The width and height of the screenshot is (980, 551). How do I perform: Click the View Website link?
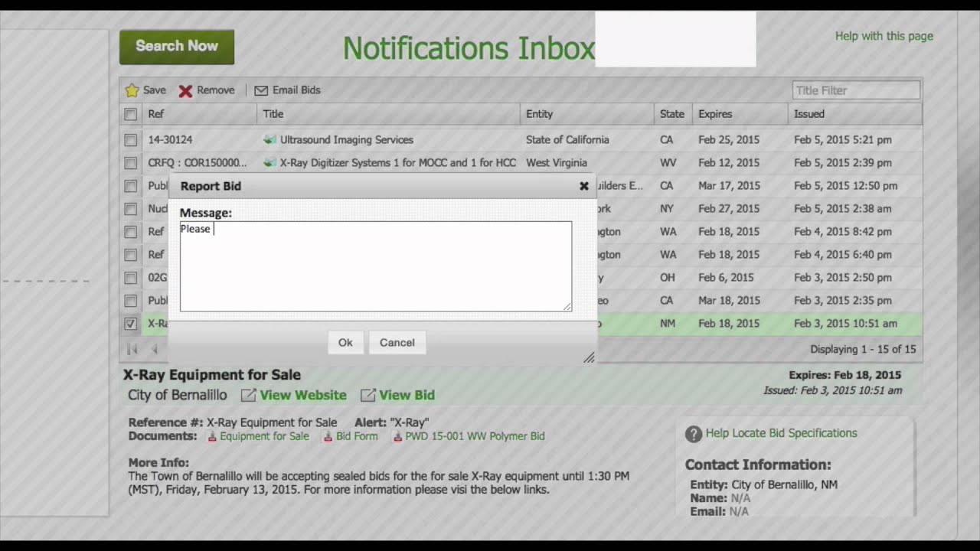pos(303,395)
